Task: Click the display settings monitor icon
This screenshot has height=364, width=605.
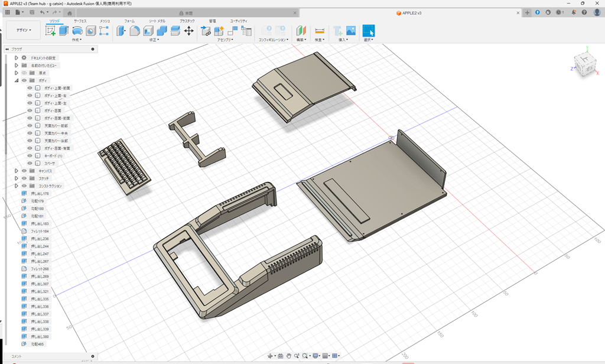Action: coord(315,356)
